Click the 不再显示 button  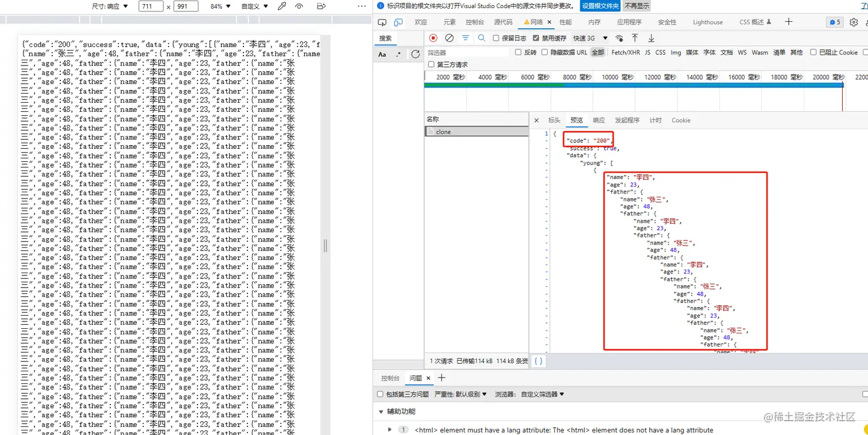click(x=637, y=6)
